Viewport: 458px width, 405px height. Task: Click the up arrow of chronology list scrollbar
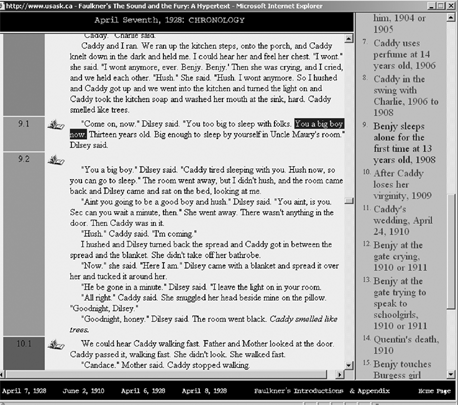click(x=451, y=17)
